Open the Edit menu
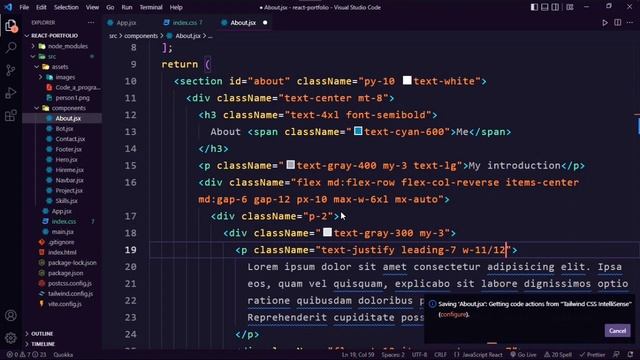640x360 pixels. 41,7
